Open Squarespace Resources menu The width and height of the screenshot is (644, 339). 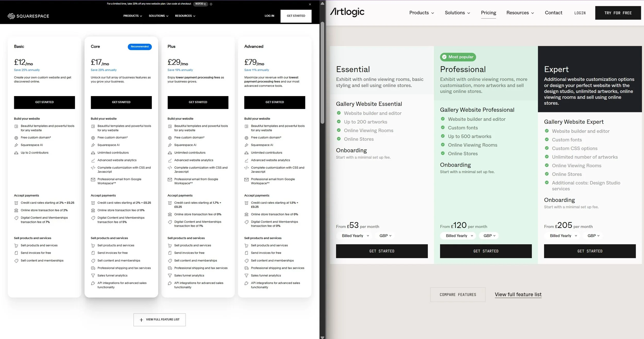click(x=185, y=16)
